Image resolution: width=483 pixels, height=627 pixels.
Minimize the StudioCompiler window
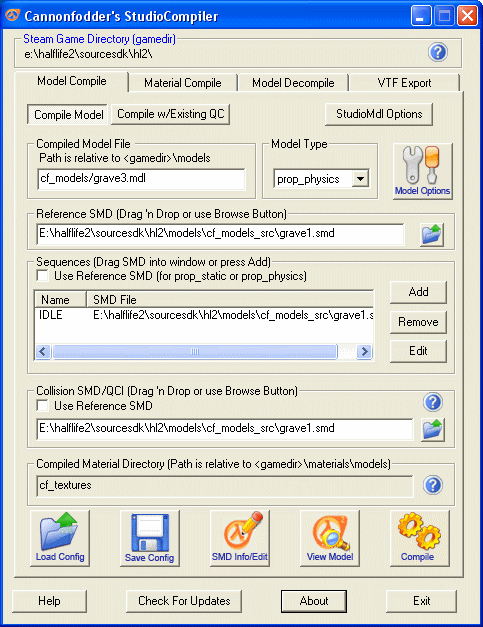click(421, 16)
